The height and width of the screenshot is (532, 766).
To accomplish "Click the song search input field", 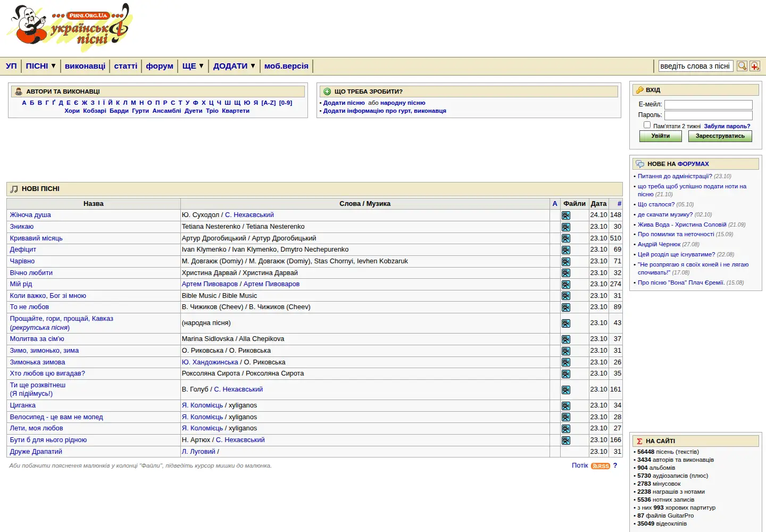I will click(696, 66).
